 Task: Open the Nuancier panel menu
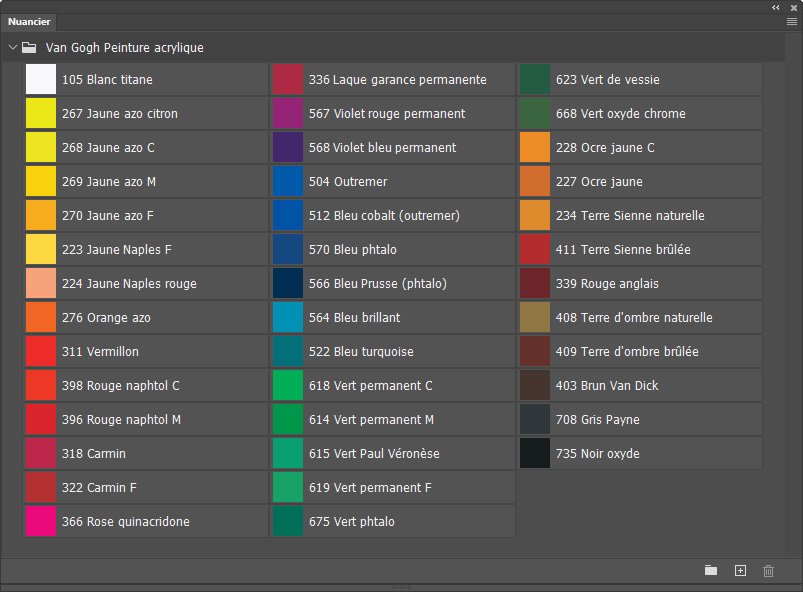792,22
